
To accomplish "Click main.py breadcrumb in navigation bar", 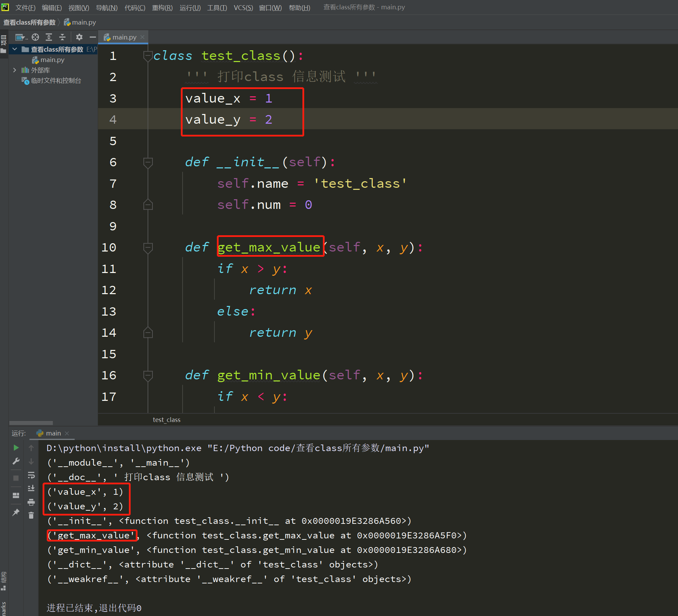I will (x=80, y=23).
